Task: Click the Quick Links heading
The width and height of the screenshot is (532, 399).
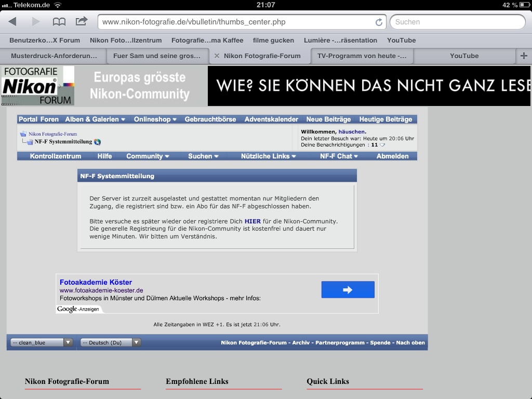Action: click(328, 381)
